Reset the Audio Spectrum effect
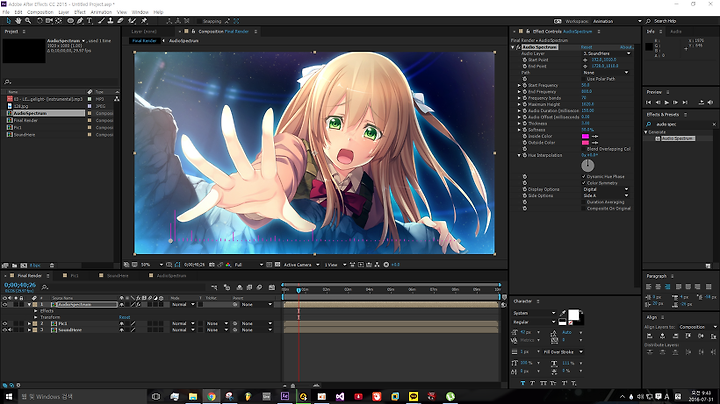The height and width of the screenshot is (404, 720). click(x=586, y=47)
